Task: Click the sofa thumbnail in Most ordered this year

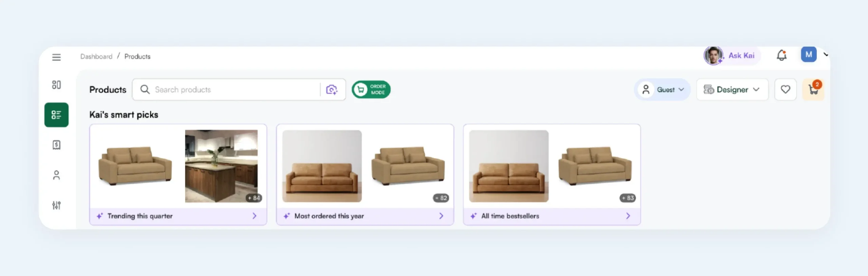Action: pyautogui.click(x=321, y=166)
